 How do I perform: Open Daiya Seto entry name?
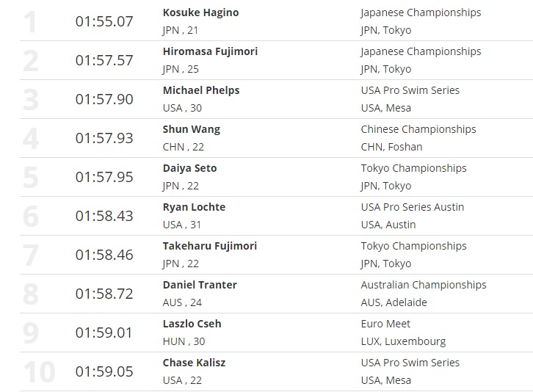pyautogui.click(x=189, y=168)
